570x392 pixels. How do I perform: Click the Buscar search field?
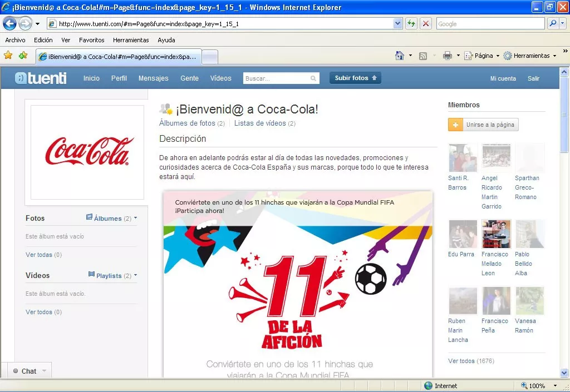click(281, 78)
